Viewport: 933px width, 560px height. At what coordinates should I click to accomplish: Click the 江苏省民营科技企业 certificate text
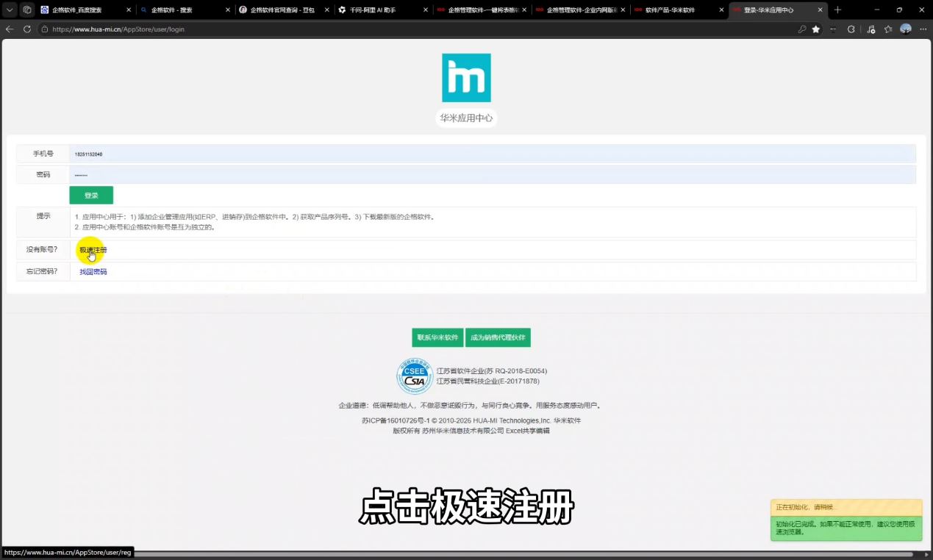(x=488, y=381)
